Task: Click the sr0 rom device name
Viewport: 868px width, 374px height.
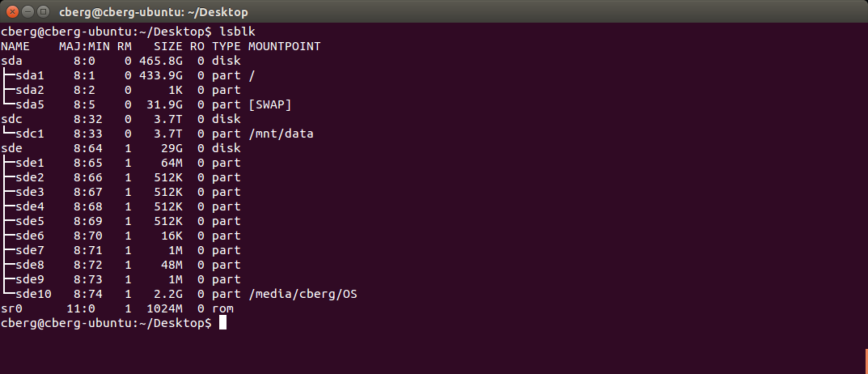Action: (x=12, y=308)
